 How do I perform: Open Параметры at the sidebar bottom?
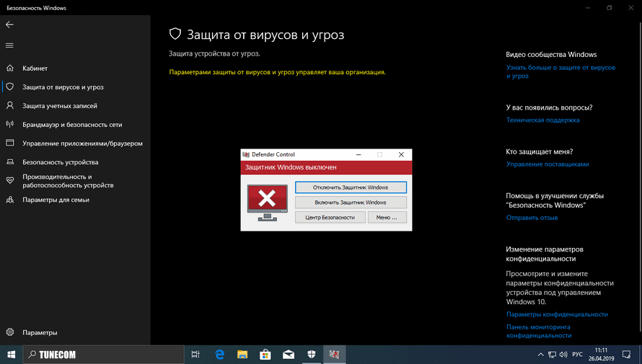(x=75, y=332)
